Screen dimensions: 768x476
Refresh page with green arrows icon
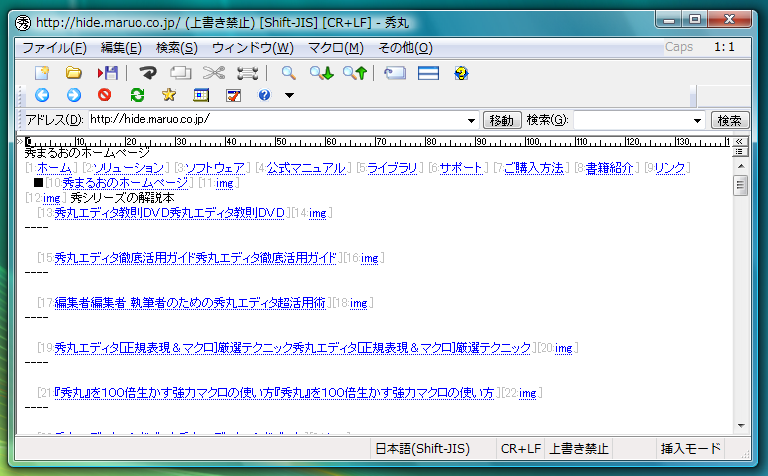(x=137, y=95)
